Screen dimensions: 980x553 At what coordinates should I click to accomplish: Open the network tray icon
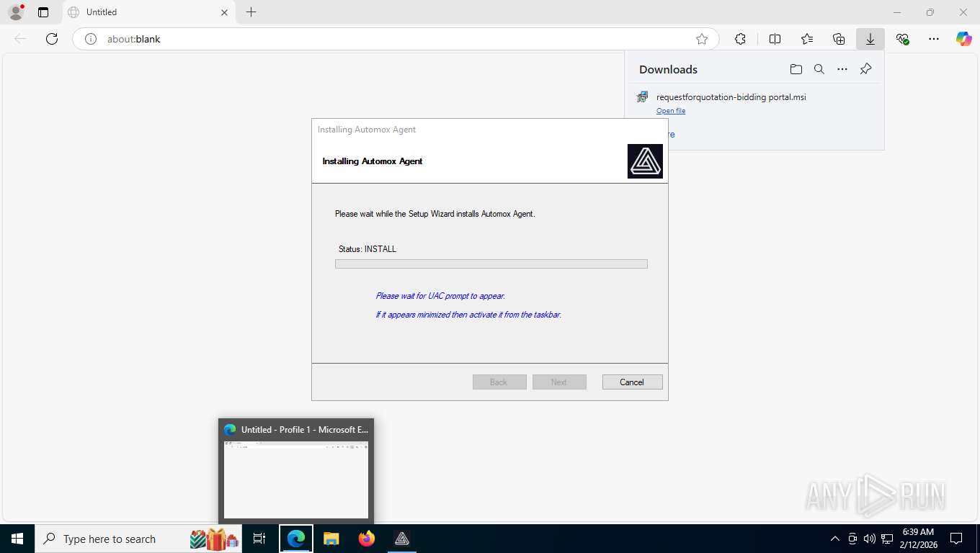(x=887, y=539)
